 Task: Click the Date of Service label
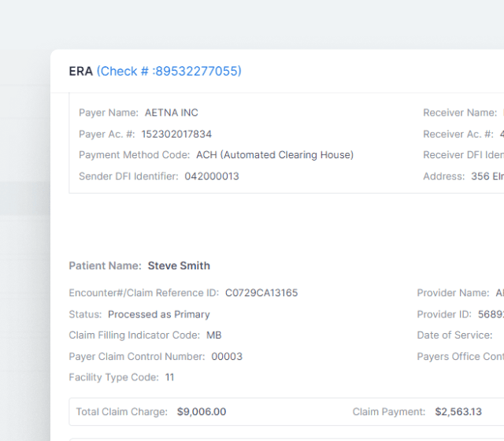(454, 335)
